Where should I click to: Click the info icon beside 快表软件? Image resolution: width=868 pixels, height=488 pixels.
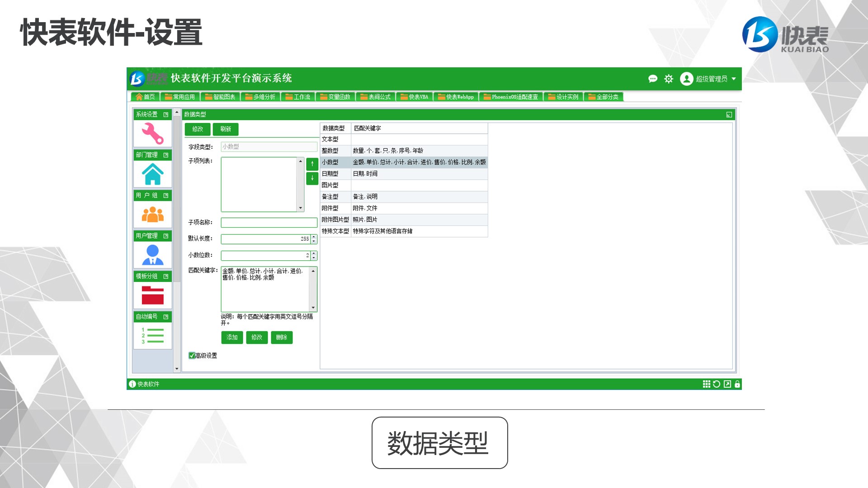[x=132, y=384]
